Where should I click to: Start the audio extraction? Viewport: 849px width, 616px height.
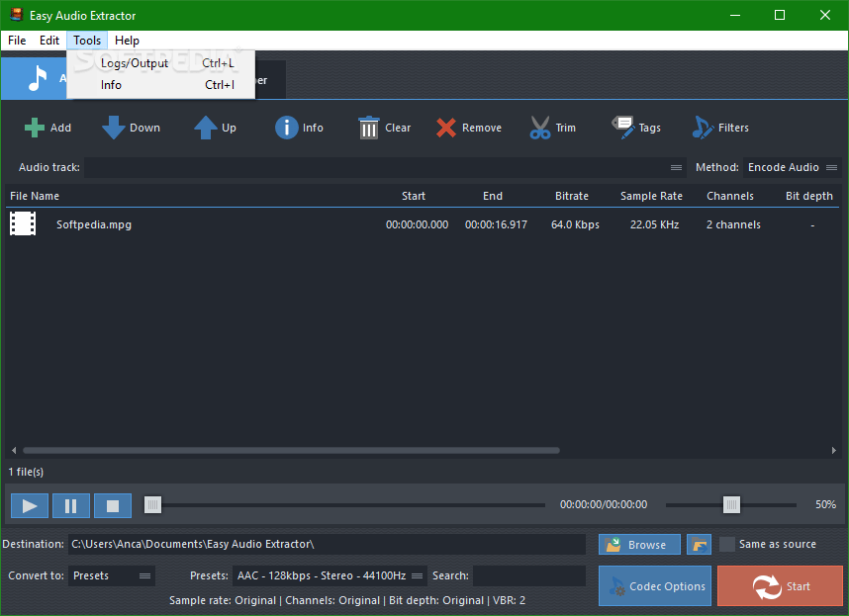click(x=780, y=585)
